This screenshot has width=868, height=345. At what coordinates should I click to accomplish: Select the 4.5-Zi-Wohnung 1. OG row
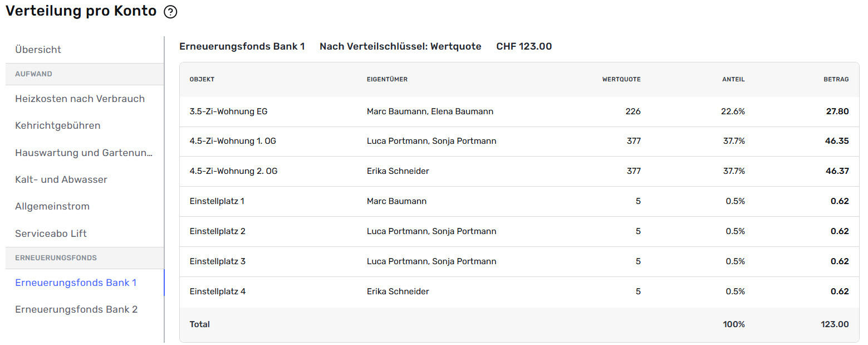pos(519,141)
